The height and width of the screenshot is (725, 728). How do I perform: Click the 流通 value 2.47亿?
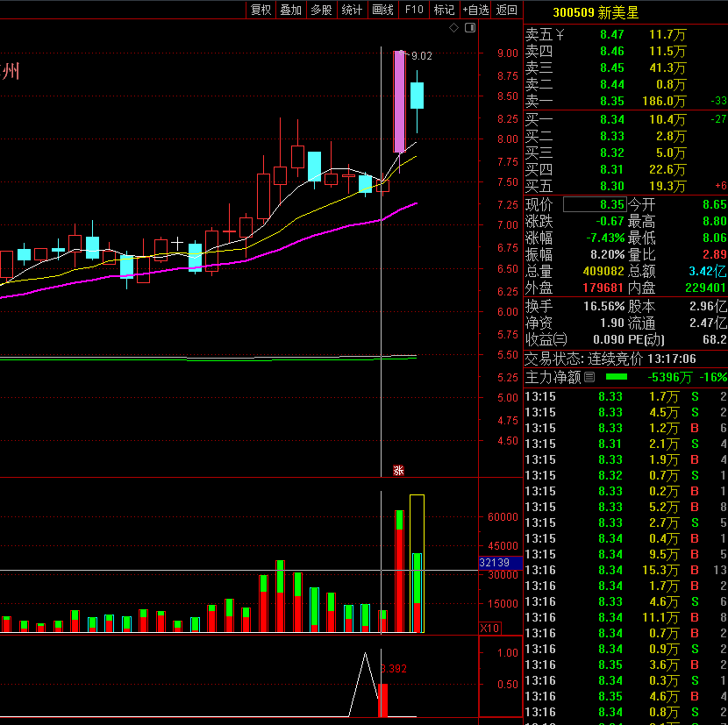[708, 323]
